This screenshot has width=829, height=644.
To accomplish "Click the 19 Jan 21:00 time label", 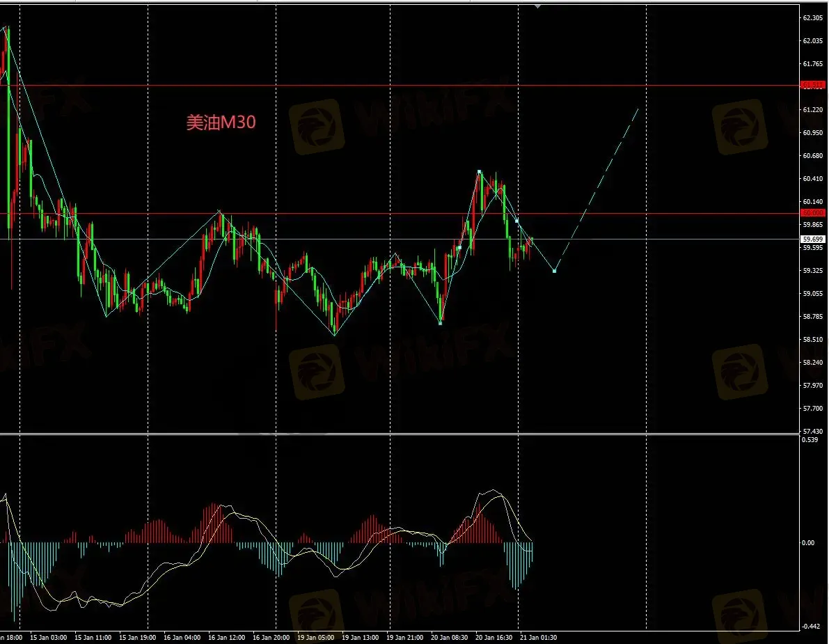I will (x=404, y=638).
